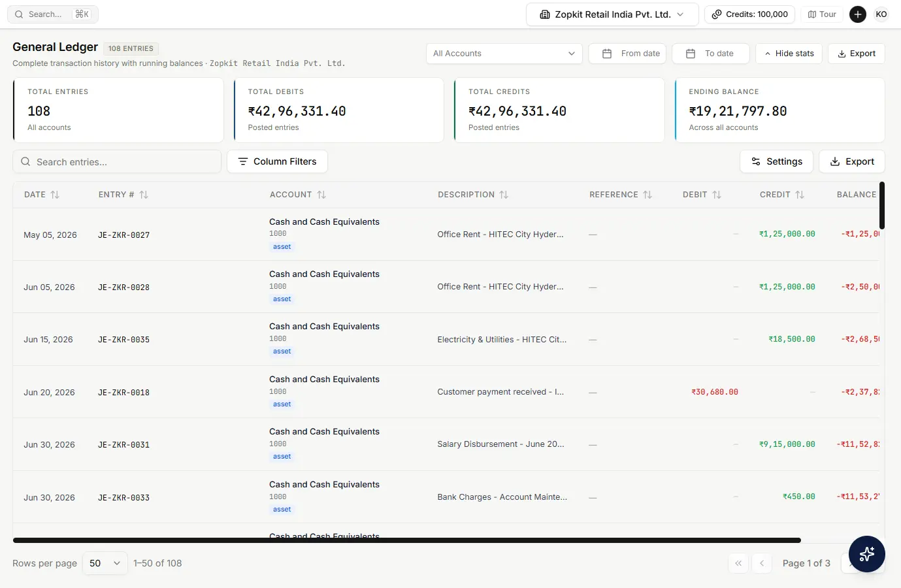The width and height of the screenshot is (901, 588).
Task: Click the header Export button beside Hide stats
Action: (x=857, y=54)
